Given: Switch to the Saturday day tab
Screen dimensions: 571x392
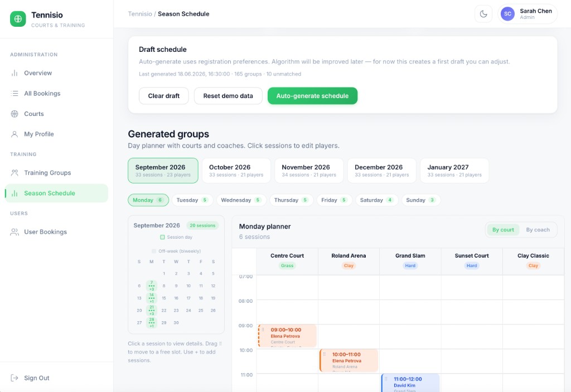Looking at the screenshot, I should click(377, 200).
